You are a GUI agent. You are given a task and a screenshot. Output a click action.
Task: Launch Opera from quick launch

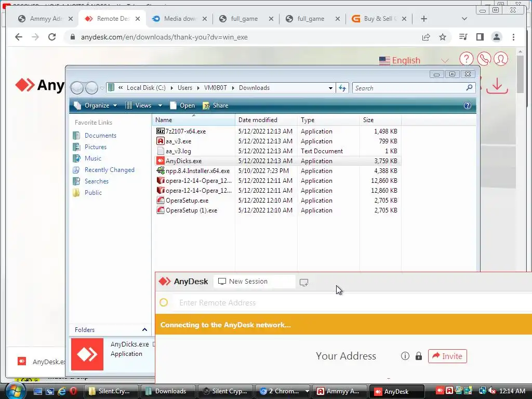pos(73,391)
